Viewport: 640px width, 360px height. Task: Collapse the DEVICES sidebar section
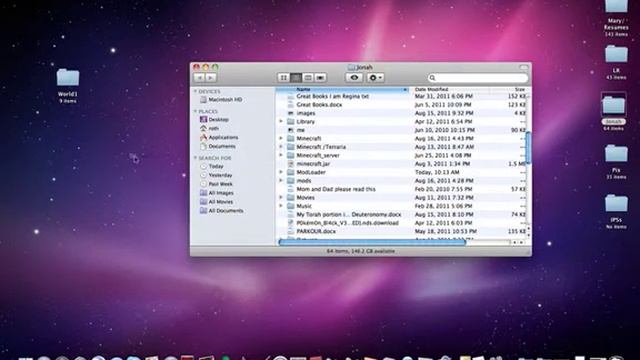point(196,91)
